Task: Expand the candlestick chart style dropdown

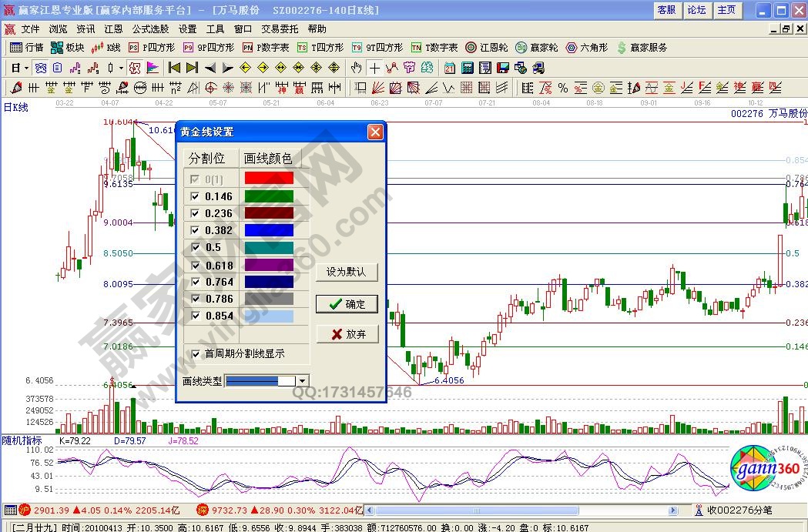Action: (121, 68)
